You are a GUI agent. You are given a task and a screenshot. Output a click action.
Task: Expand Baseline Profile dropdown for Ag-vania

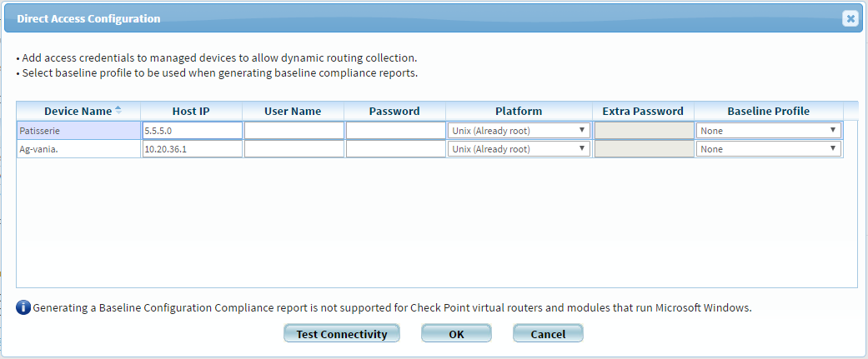[x=768, y=149]
